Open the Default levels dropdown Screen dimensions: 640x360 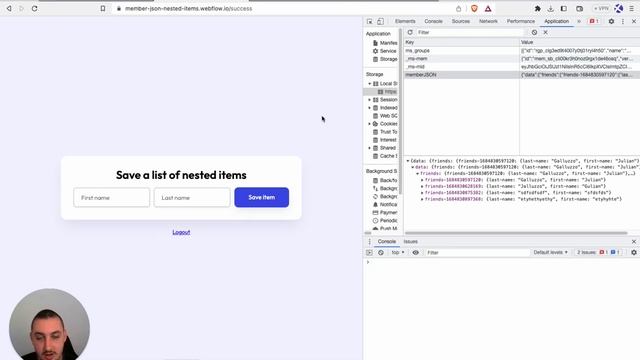coord(550,253)
